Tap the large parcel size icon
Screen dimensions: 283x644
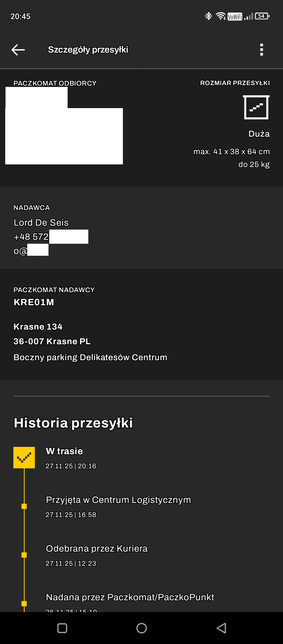point(256,107)
